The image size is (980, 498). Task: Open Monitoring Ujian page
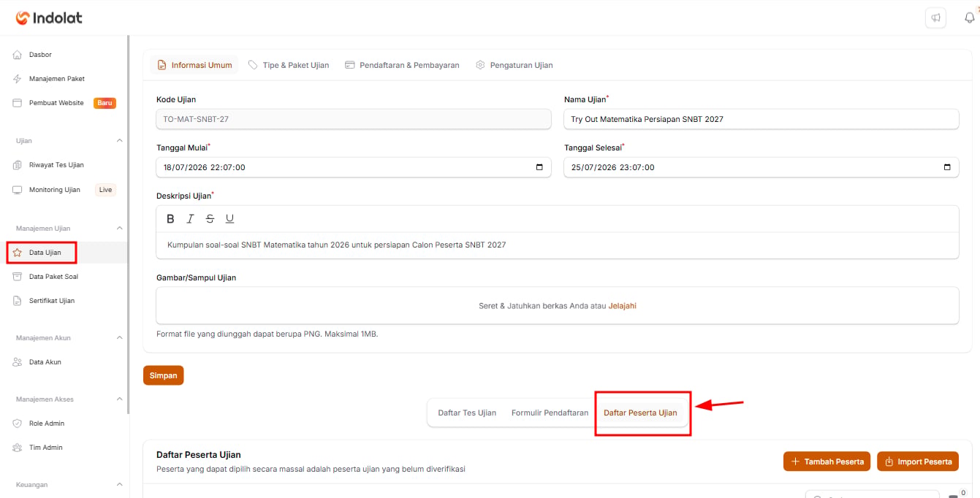pos(55,190)
